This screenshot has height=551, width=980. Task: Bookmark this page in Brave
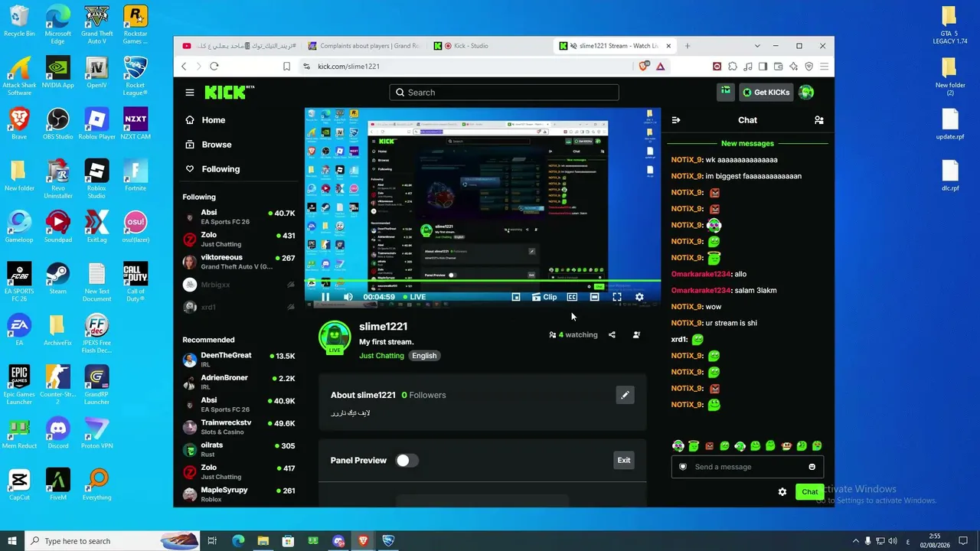286,67
